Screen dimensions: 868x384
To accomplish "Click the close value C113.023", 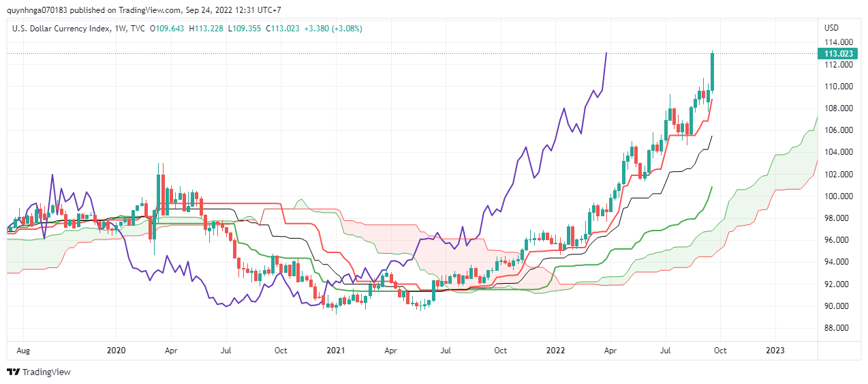I will pyautogui.click(x=283, y=29).
